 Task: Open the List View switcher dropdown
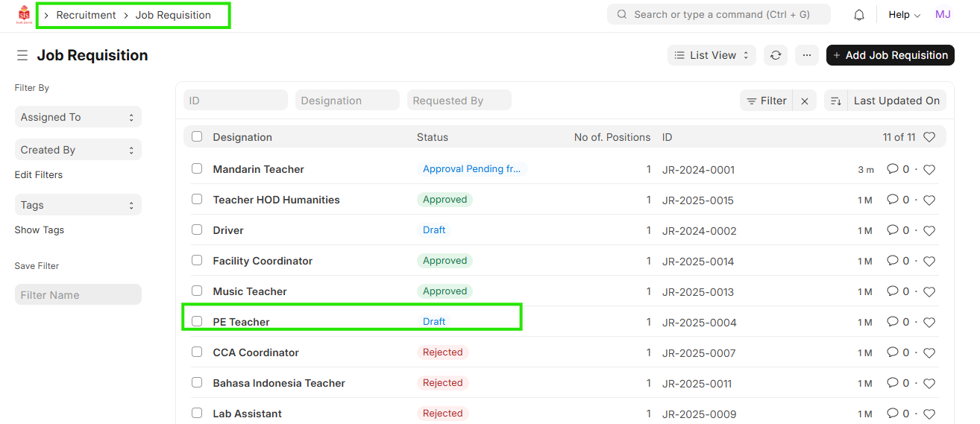pyautogui.click(x=712, y=55)
